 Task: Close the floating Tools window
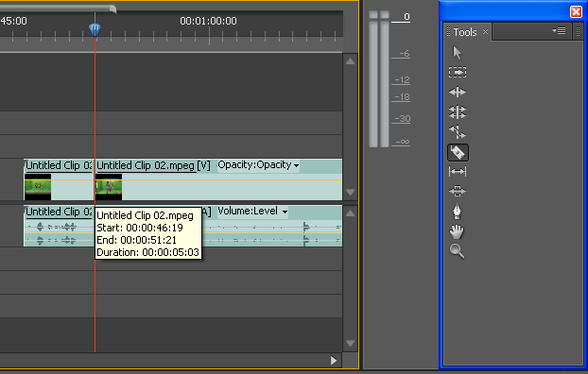pyautogui.click(x=576, y=11)
